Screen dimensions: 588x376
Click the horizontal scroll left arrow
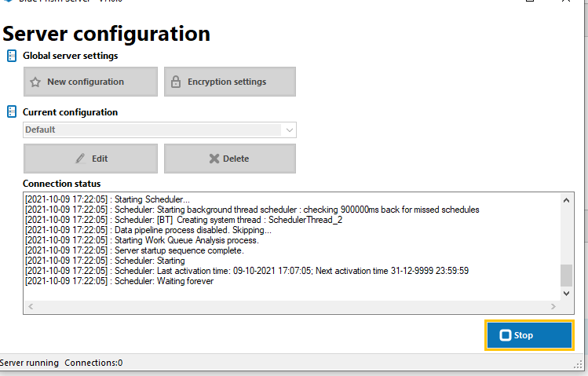[x=31, y=307]
